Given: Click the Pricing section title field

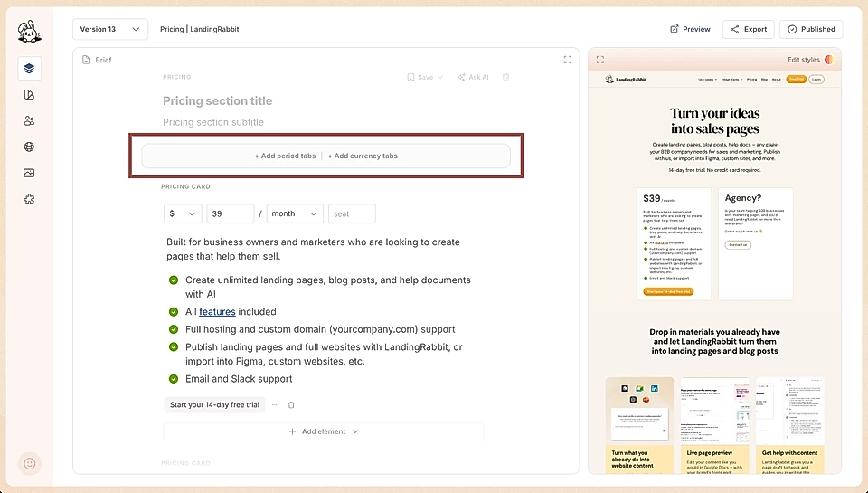Looking at the screenshot, I should click(x=218, y=100).
